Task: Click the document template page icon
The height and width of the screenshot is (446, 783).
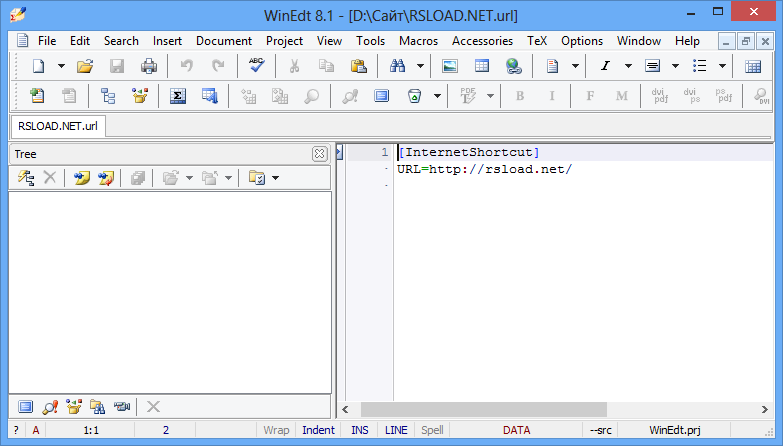Action: click(552, 66)
